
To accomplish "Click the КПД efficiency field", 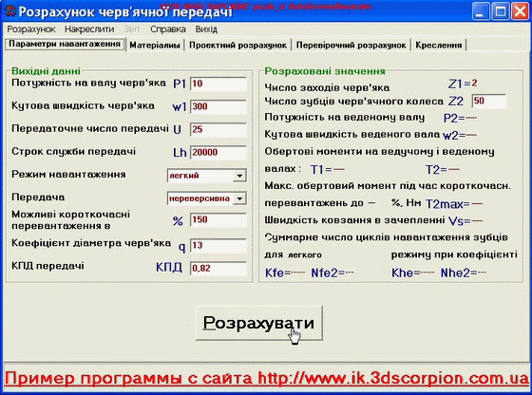I will pos(218,268).
